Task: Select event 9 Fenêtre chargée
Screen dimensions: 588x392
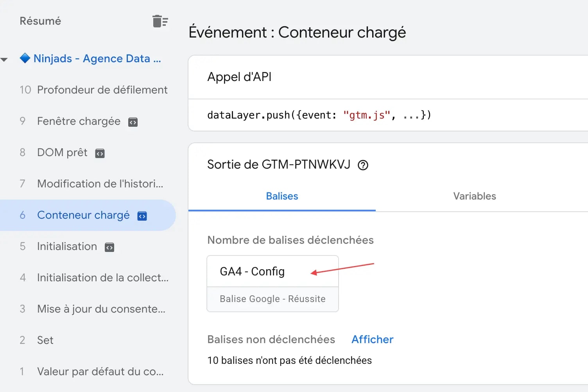Action: tap(79, 122)
